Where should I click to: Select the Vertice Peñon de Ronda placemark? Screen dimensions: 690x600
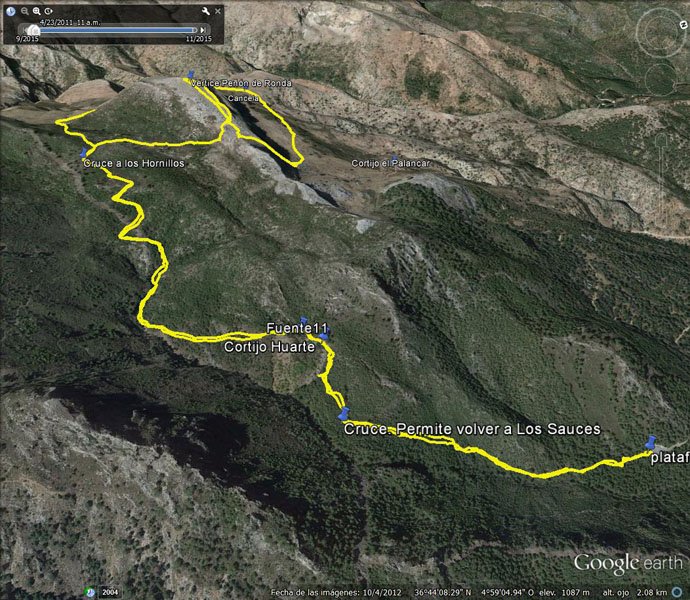[x=191, y=74]
